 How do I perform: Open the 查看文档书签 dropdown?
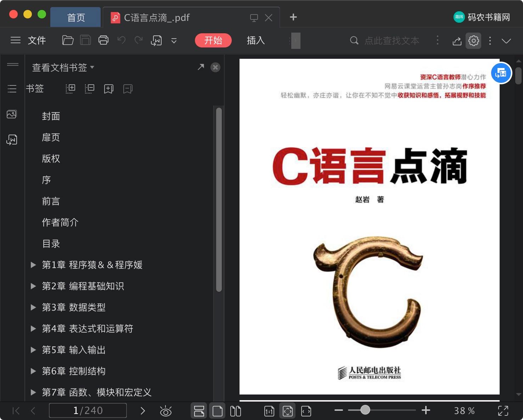tap(63, 67)
